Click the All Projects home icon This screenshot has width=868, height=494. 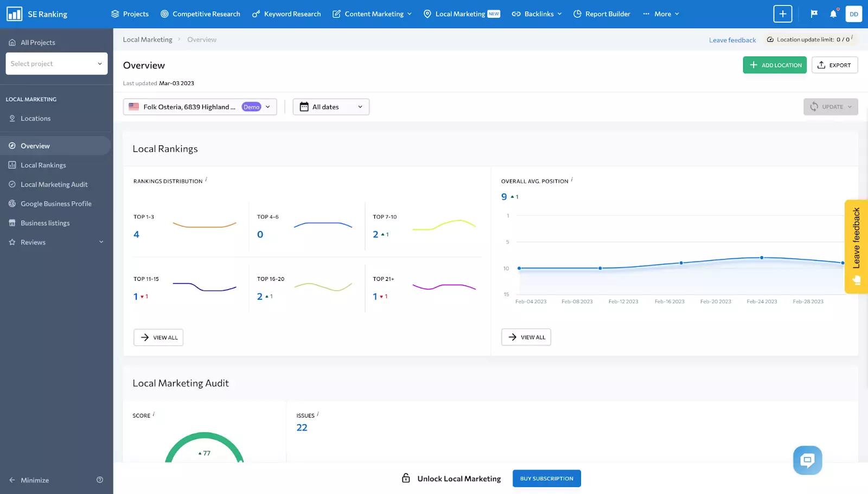pyautogui.click(x=12, y=42)
